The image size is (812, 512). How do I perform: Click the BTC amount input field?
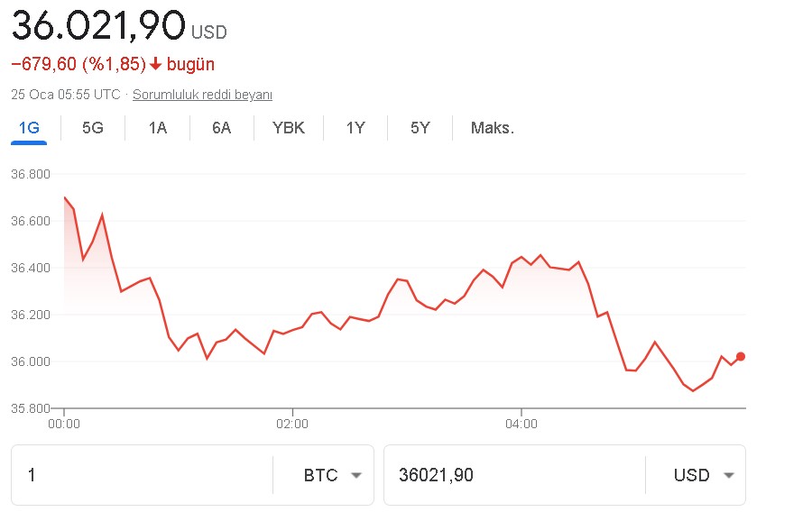click(144, 475)
